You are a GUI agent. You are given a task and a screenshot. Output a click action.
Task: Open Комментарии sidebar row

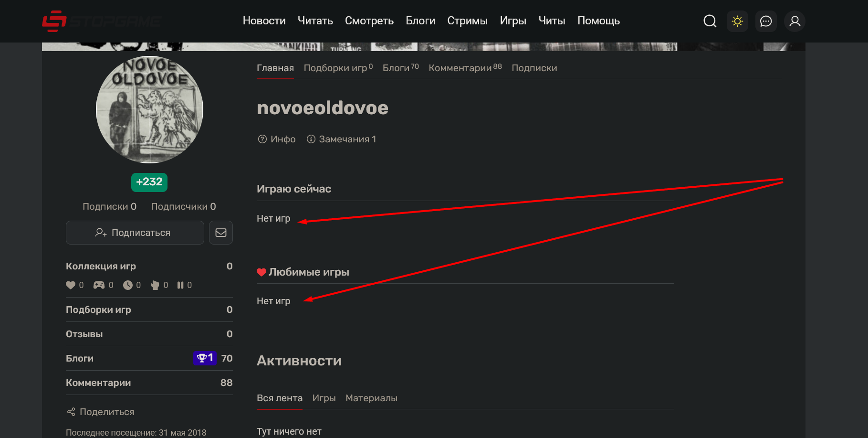click(x=149, y=383)
